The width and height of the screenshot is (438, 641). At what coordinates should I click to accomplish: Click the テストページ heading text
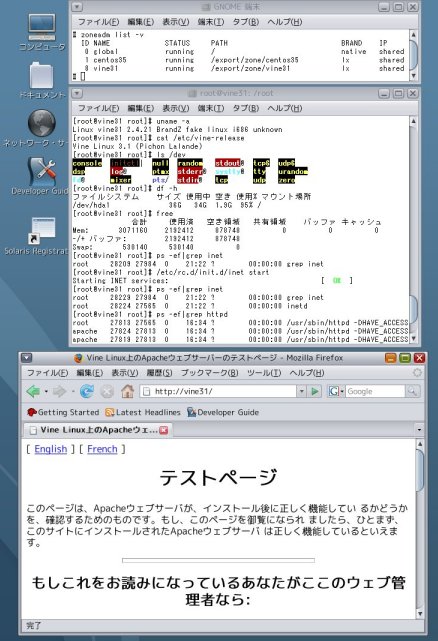click(218, 477)
